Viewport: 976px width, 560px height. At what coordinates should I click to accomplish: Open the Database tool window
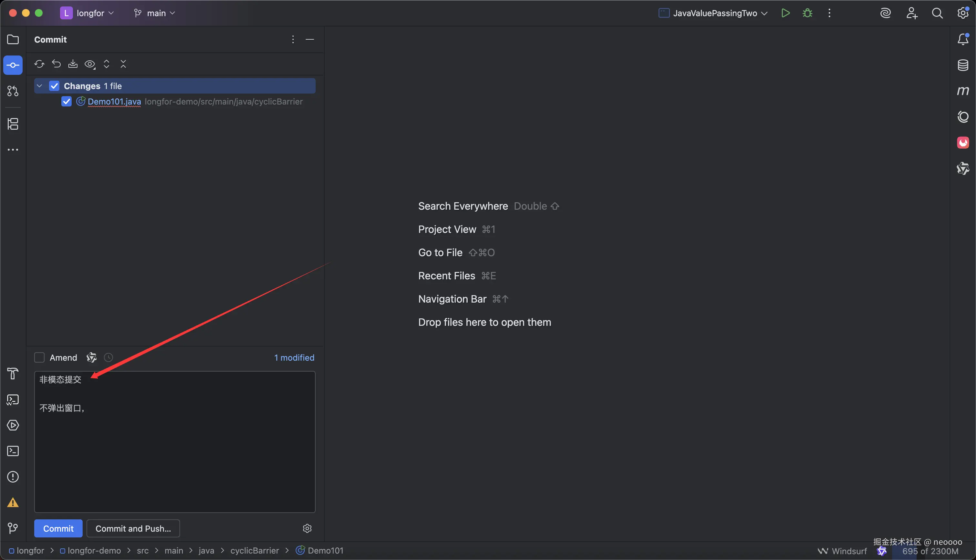[x=962, y=65]
